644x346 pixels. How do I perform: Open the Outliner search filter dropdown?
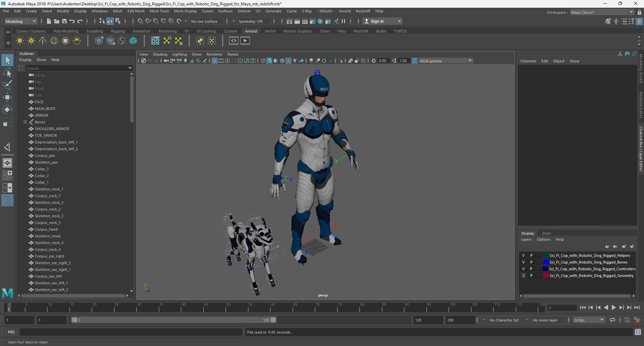point(130,68)
